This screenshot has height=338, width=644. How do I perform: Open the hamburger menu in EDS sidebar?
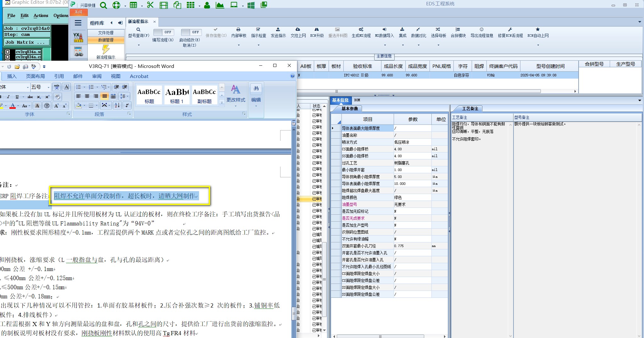pos(78,23)
